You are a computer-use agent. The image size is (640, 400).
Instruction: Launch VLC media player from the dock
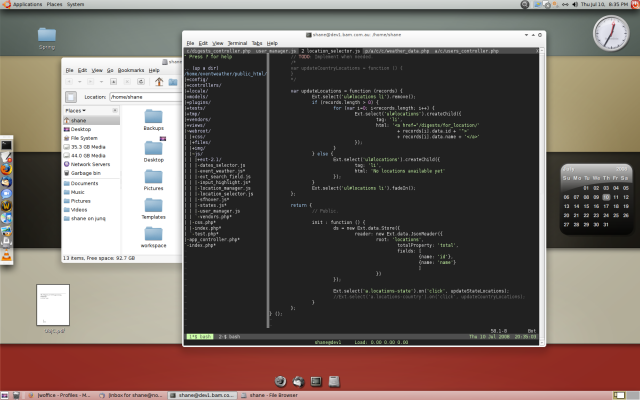click(x=6, y=256)
